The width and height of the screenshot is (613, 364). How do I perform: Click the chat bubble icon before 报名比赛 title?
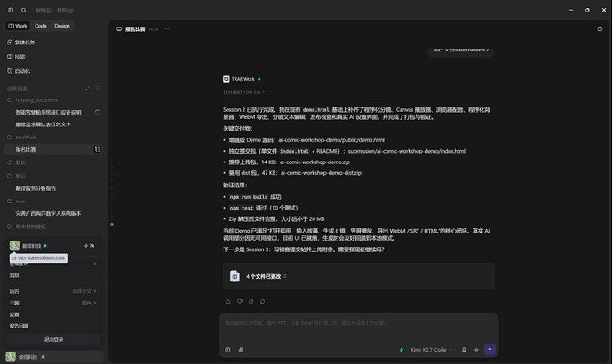pos(119,29)
